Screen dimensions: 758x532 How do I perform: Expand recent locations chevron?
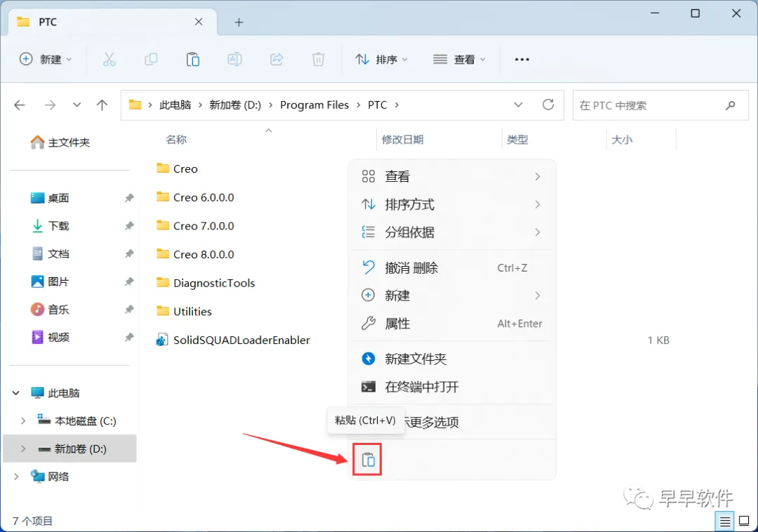click(x=77, y=105)
